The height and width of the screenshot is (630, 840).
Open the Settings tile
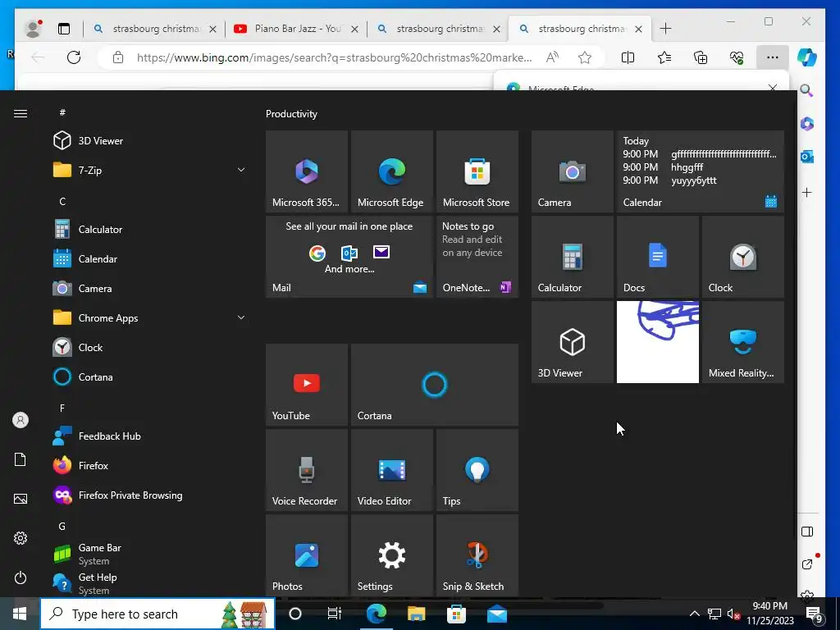click(x=391, y=555)
